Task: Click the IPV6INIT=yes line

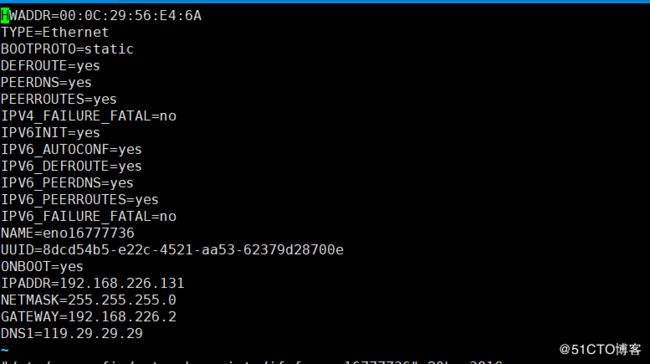Action: pos(51,133)
